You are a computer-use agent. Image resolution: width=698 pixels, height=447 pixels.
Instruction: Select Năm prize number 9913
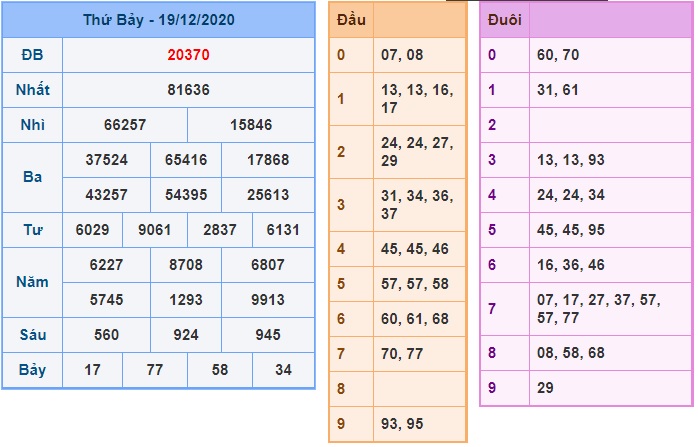[268, 300]
